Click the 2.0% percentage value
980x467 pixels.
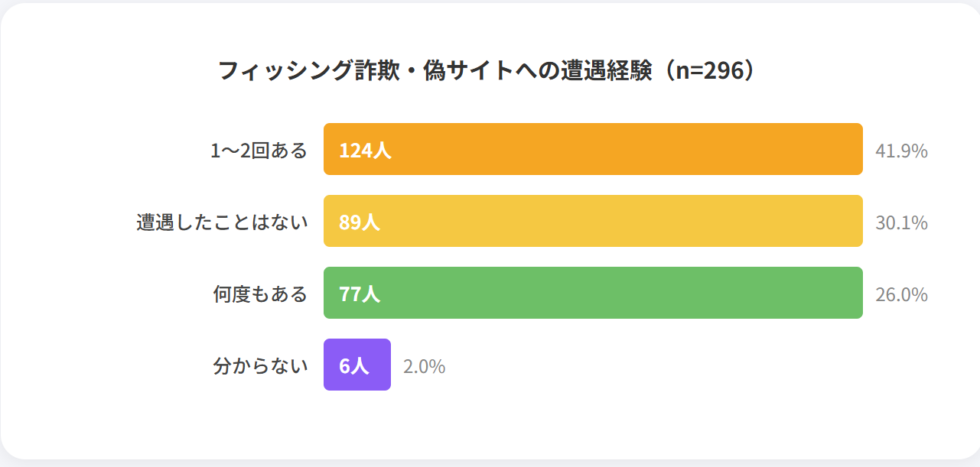click(424, 367)
